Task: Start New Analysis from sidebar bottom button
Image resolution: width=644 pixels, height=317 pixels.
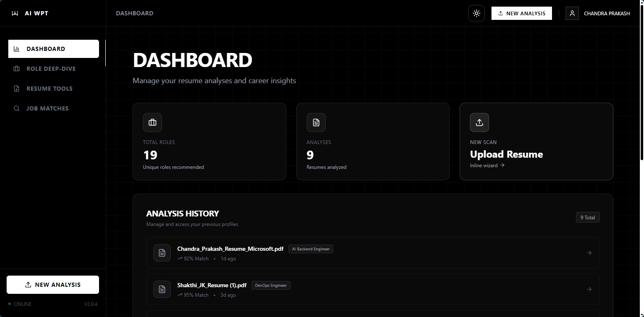Action: [53, 285]
